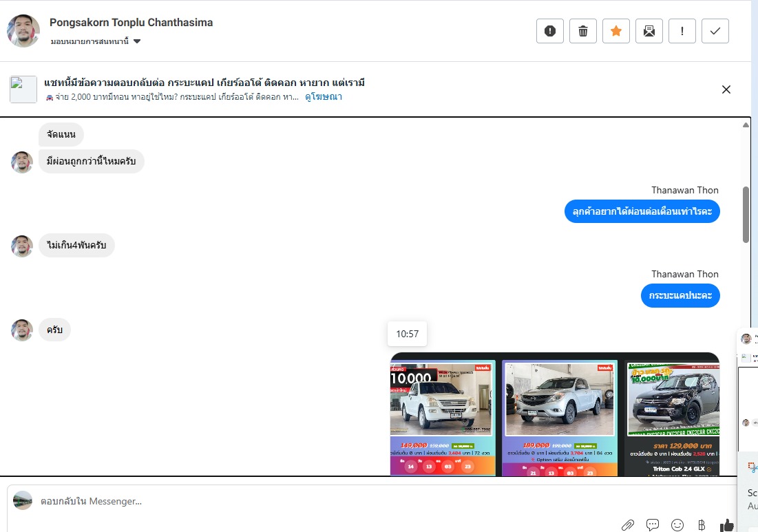Send a thumbs-up like

pos(726,524)
